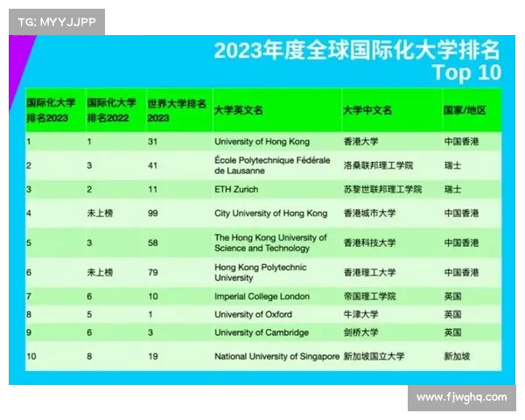The height and width of the screenshot is (420, 525).
Task: Click the cell "剑桥大学"
Action: coord(360,332)
